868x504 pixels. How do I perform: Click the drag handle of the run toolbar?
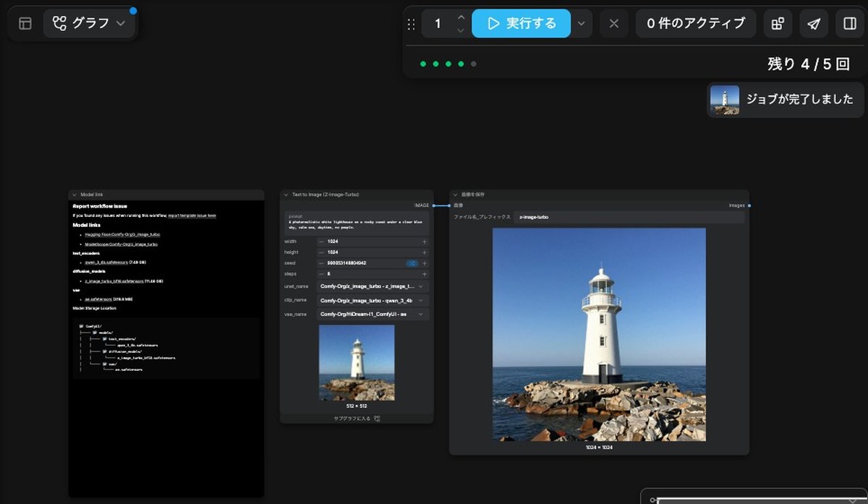pos(412,24)
